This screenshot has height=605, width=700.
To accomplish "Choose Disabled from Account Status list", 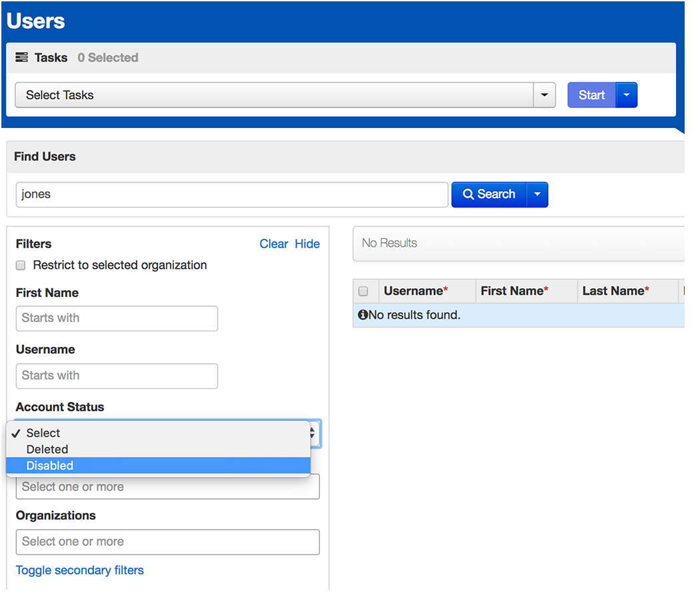I will tap(50, 466).
